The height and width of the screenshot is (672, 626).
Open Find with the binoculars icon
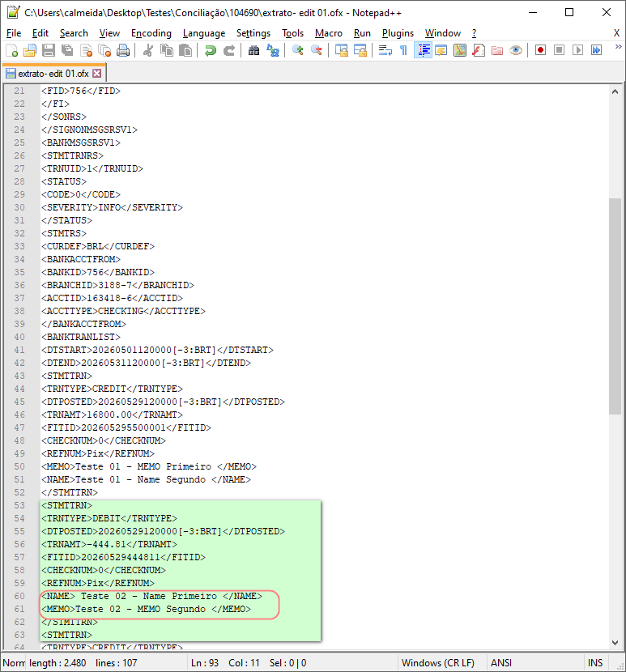tap(253, 50)
